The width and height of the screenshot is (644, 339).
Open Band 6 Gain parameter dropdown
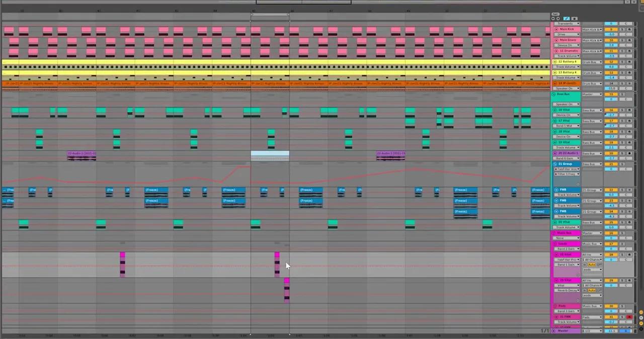(567, 158)
